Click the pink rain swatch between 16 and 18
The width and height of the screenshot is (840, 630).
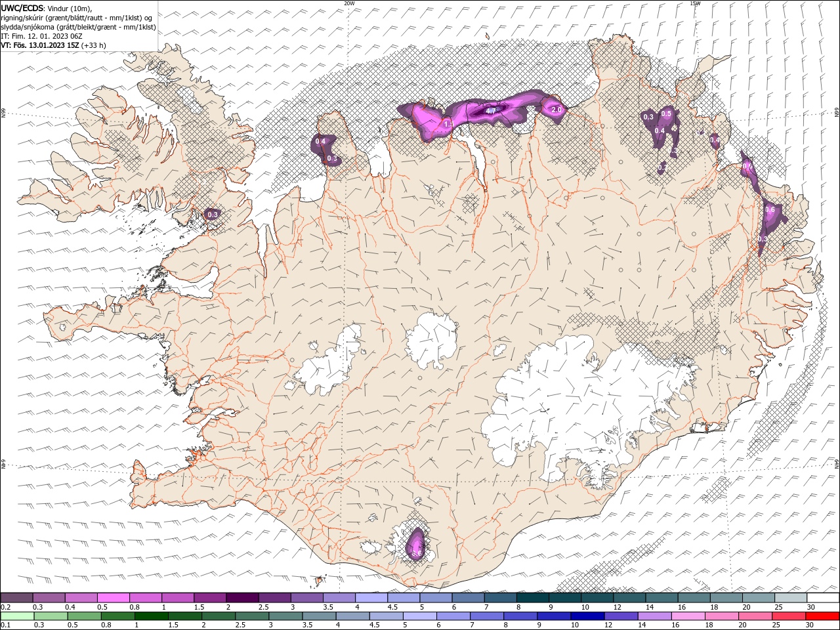coord(688,616)
